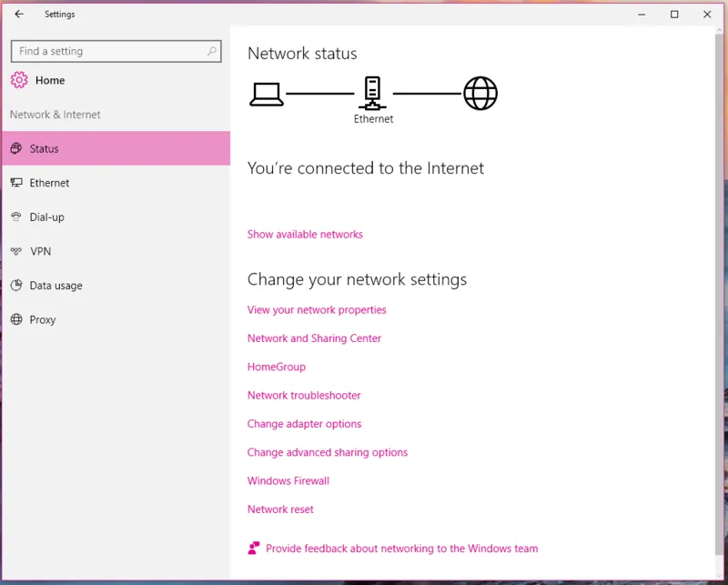Open the Status section
The width and height of the screenshot is (728, 585).
pos(44,149)
